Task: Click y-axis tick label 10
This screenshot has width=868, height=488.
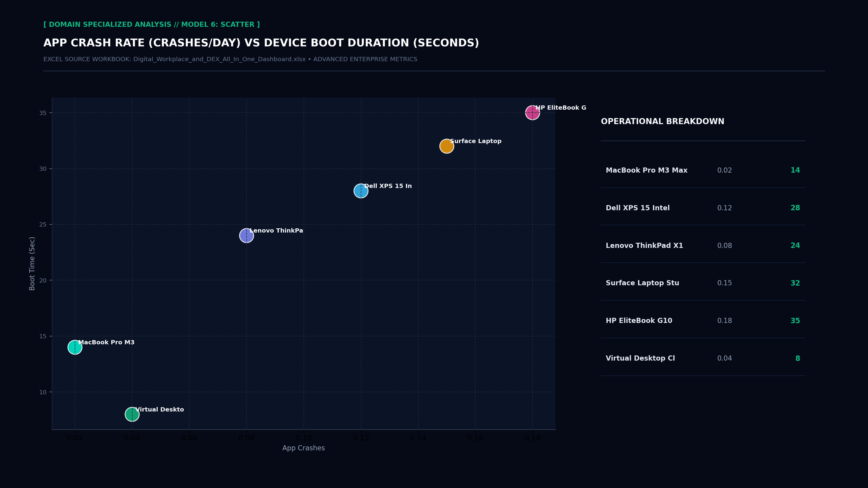Action: [x=43, y=392]
